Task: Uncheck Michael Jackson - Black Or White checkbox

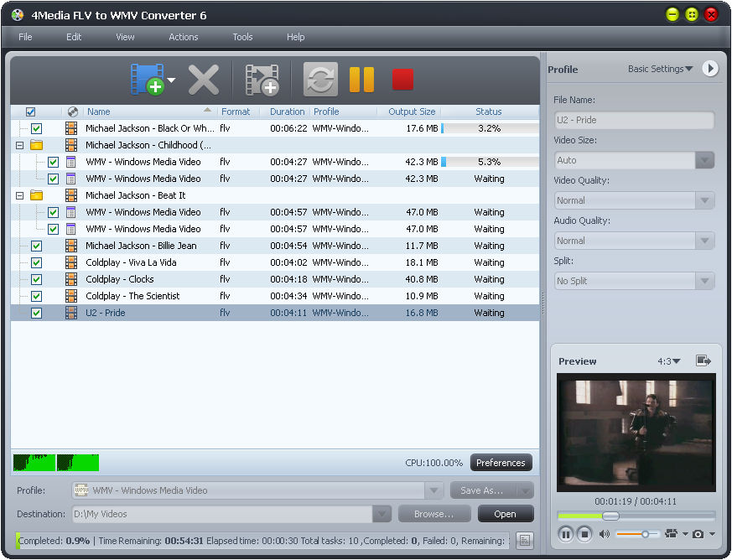Action: click(36, 128)
